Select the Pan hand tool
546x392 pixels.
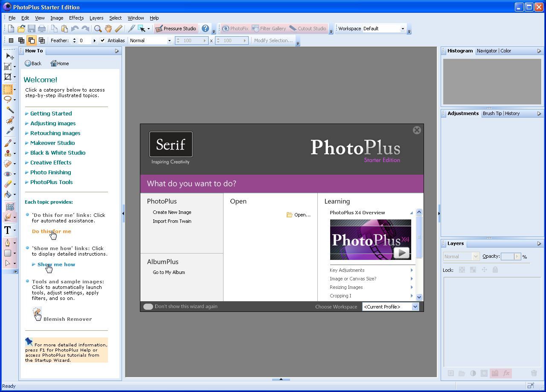(x=108, y=29)
